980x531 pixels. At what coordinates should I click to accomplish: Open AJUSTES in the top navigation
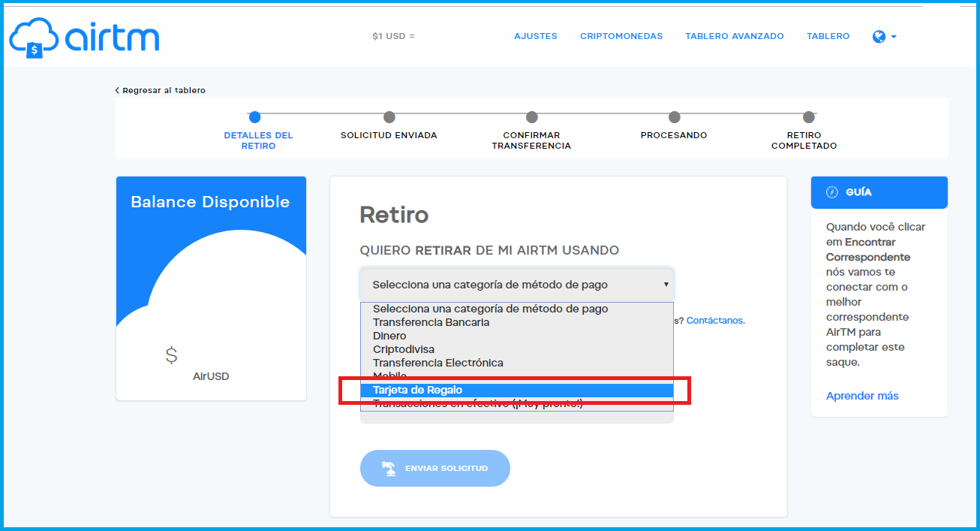[x=536, y=36]
